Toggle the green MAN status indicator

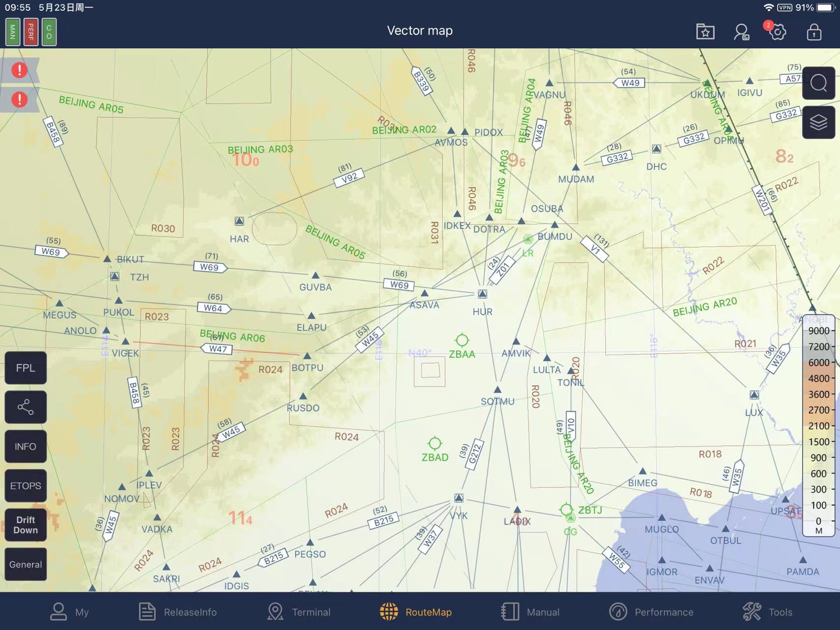(x=13, y=32)
